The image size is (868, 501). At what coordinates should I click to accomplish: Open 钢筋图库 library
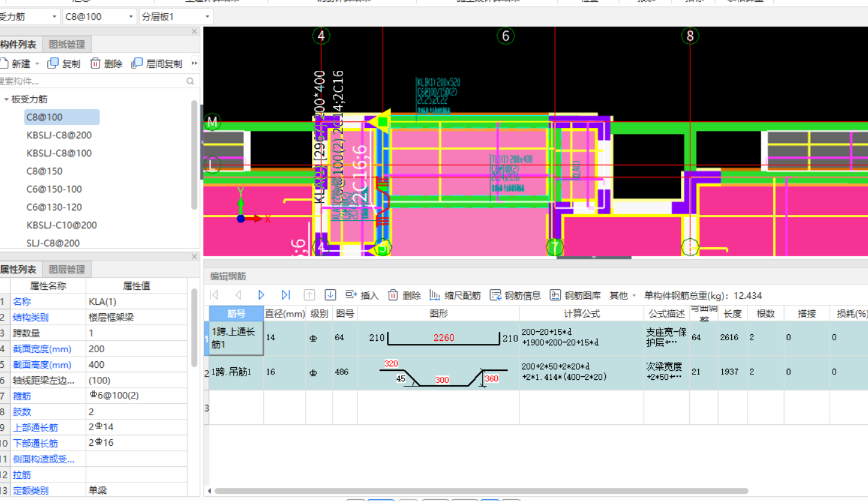[x=575, y=295]
